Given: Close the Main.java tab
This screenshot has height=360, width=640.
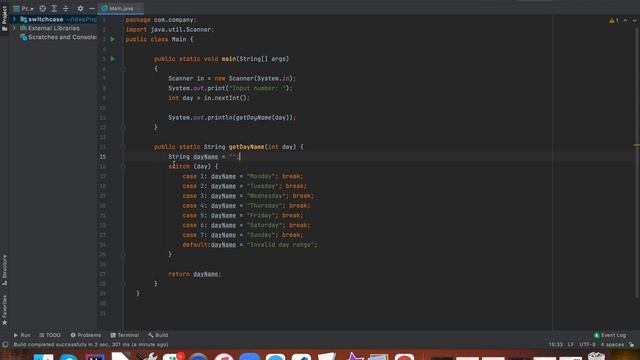Looking at the screenshot, I should pyautogui.click(x=139, y=8).
